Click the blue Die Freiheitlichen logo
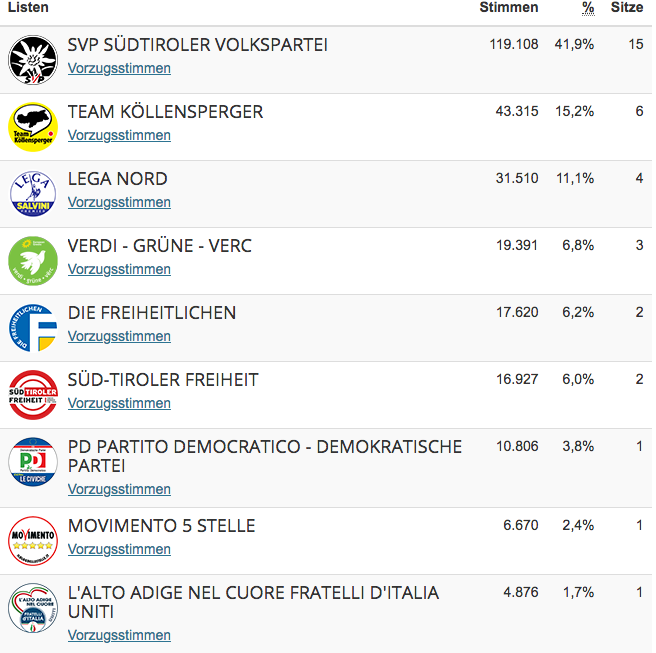This screenshot has width=656, height=653. click(33, 328)
